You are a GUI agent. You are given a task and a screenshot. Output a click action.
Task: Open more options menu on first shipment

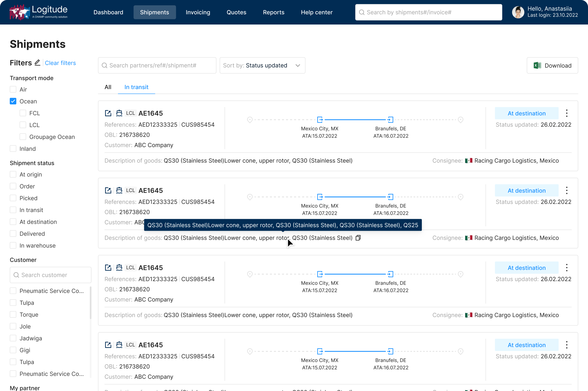tap(567, 113)
